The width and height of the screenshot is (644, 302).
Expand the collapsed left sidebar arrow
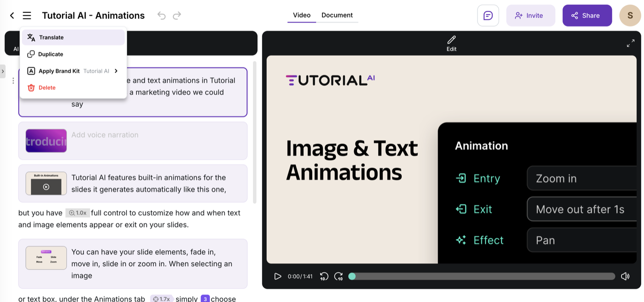[x=3, y=71]
